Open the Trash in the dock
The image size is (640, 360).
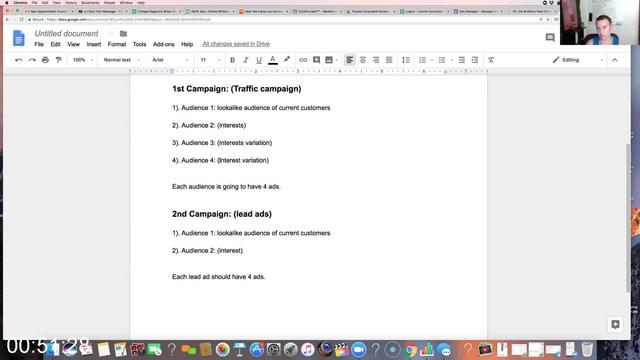click(x=587, y=349)
